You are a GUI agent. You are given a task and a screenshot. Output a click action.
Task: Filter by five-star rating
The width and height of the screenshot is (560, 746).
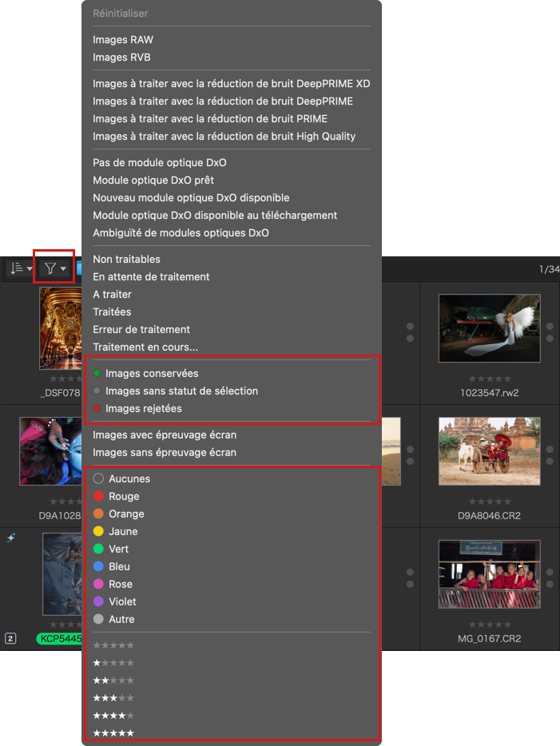[x=113, y=734]
